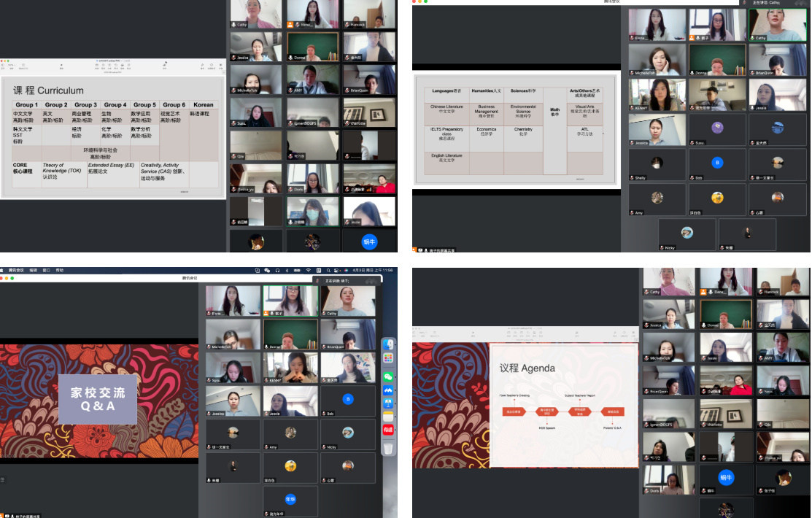Click Wi-Fi icon in macOS menu bar
The height and width of the screenshot is (518, 812).
(309, 271)
